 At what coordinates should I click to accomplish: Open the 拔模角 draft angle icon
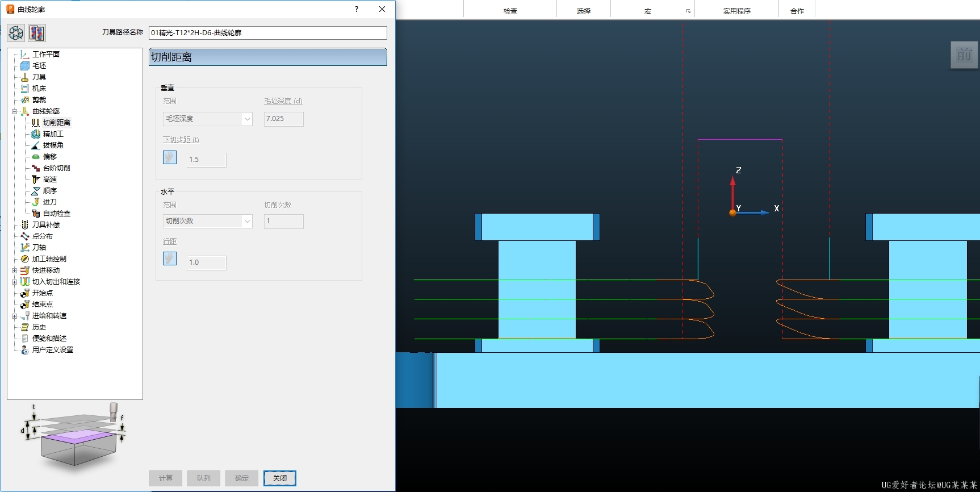pyautogui.click(x=36, y=145)
